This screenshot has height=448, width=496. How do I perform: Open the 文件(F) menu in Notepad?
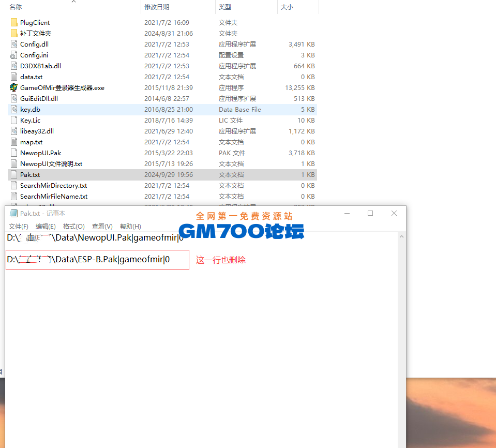coord(18,227)
